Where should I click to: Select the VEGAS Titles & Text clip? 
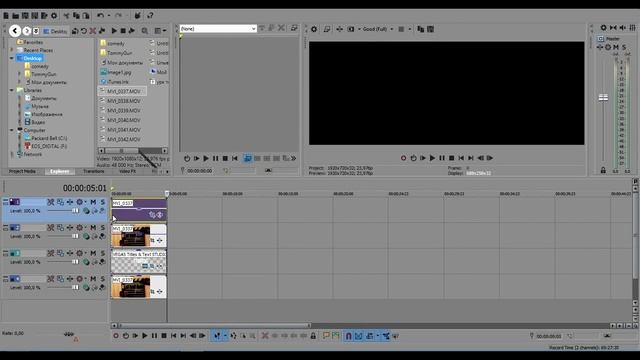139,261
